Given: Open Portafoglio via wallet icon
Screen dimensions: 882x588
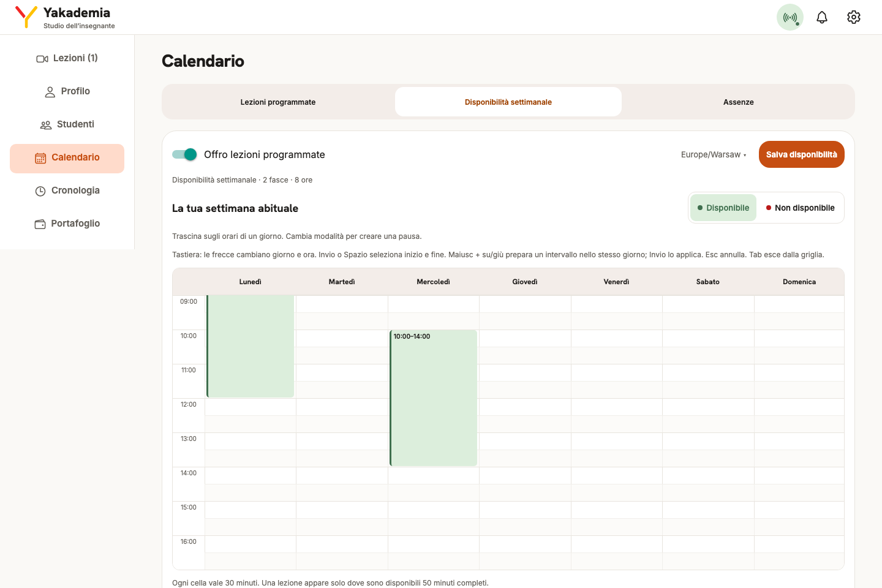Looking at the screenshot, I should 40,224.
